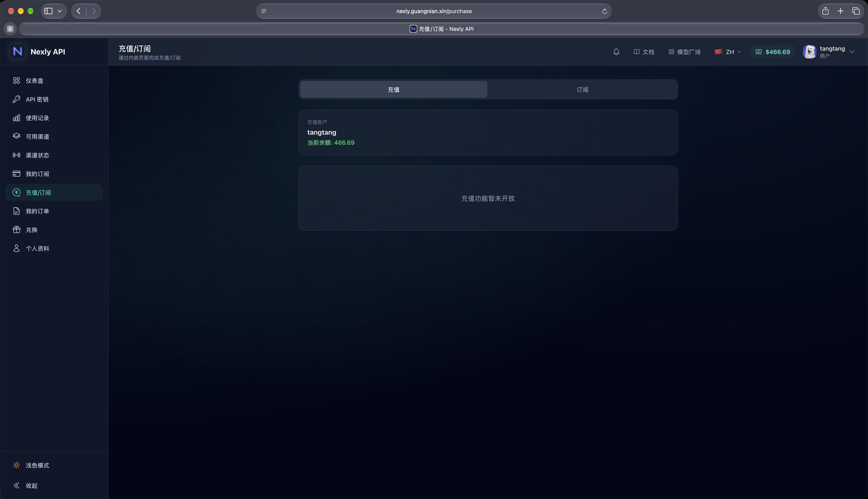
Task: Collapse the sidebar with 收起
Action: point(54,485)
